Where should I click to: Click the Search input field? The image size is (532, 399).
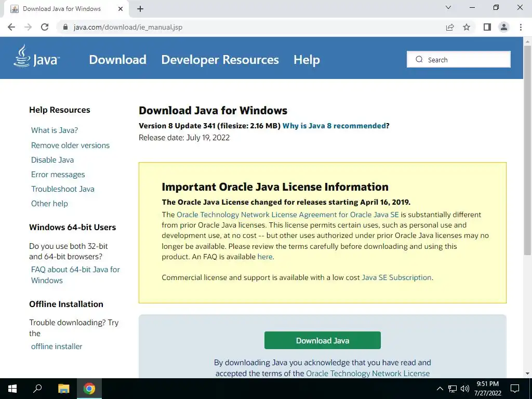(x=458, y=59)
